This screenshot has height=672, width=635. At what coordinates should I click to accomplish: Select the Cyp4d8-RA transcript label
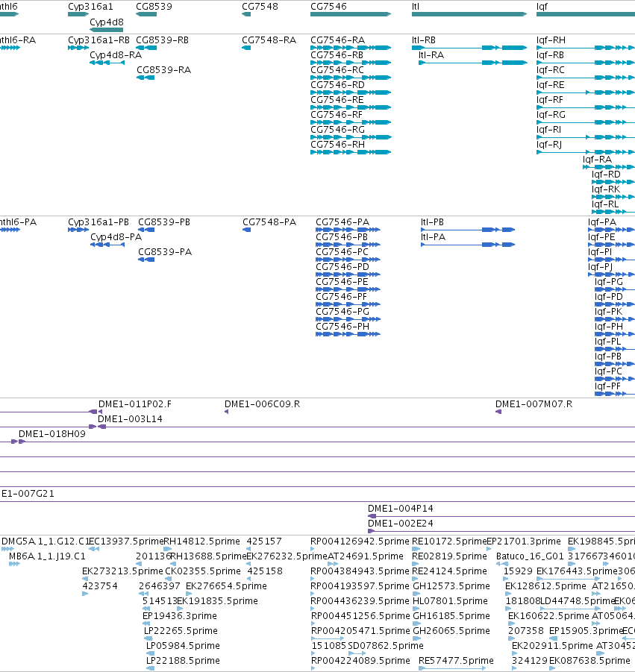coord(116,55)
